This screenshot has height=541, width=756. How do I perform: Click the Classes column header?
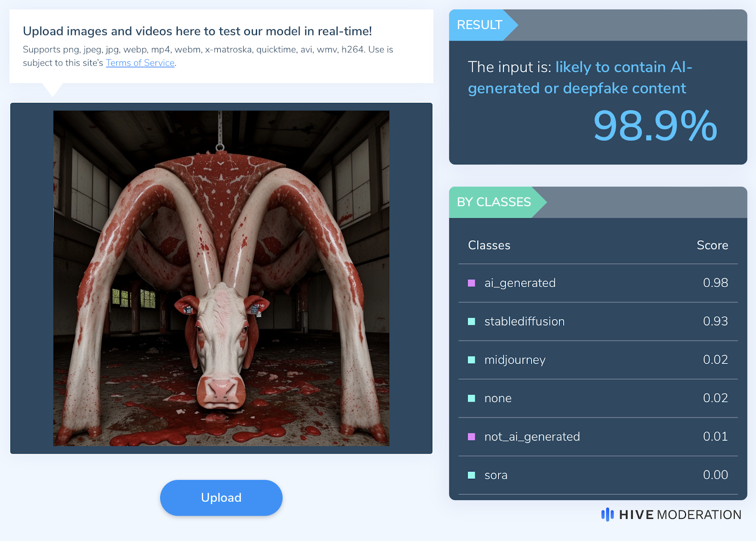(x=489, y=245)
